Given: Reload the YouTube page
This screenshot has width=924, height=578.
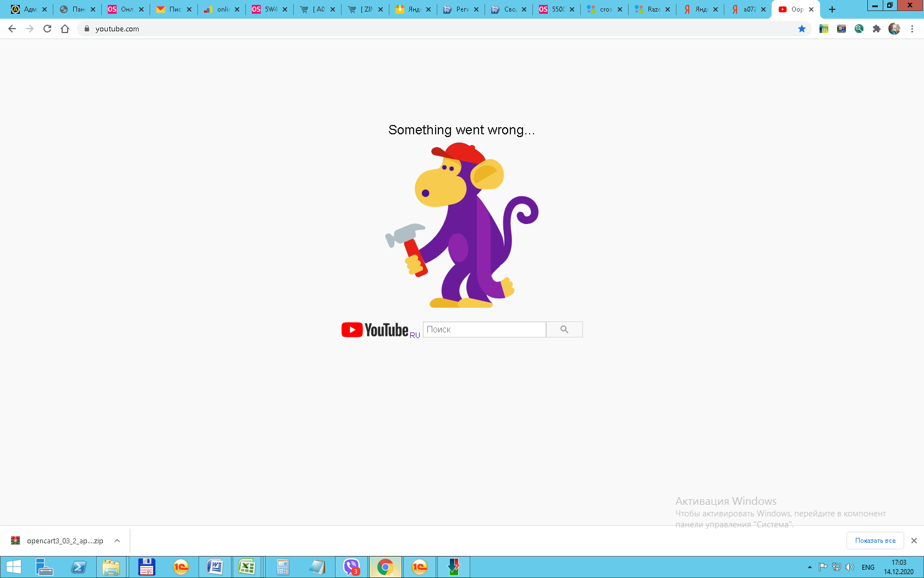Looking at the screenshot, I should 47,29.
